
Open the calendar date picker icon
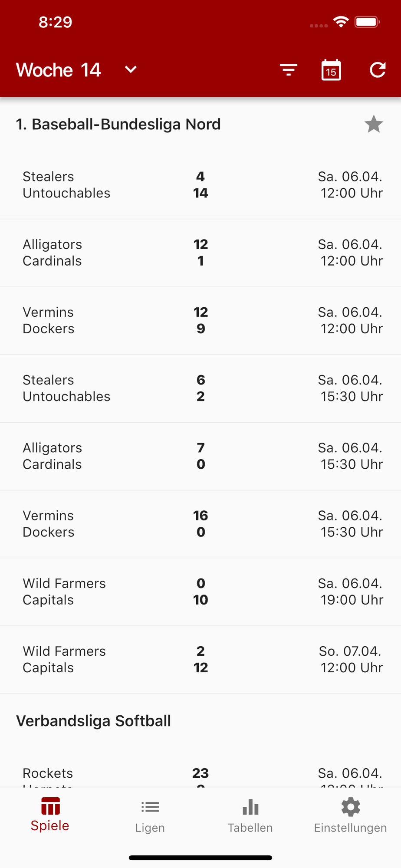point(331,70)
